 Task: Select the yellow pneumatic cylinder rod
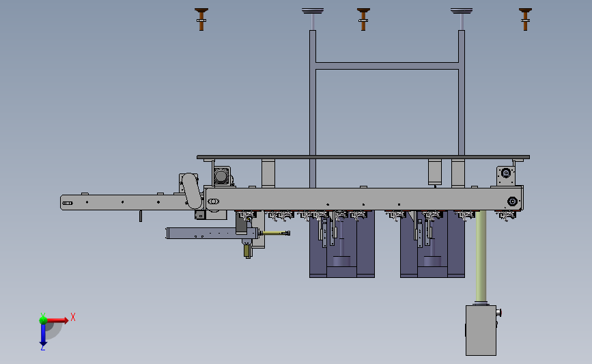pos(274,233)
